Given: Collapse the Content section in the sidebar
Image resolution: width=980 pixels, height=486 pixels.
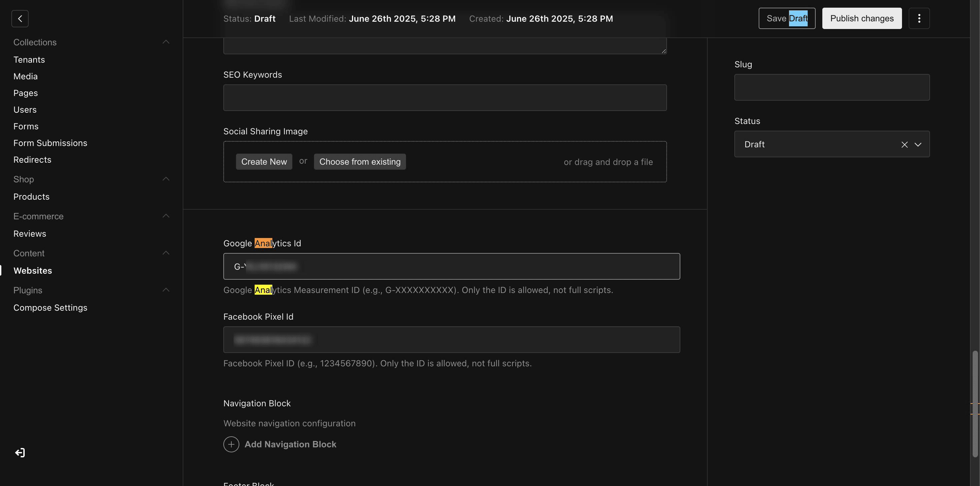Looking at the screenshot, I should click(166, 252).
